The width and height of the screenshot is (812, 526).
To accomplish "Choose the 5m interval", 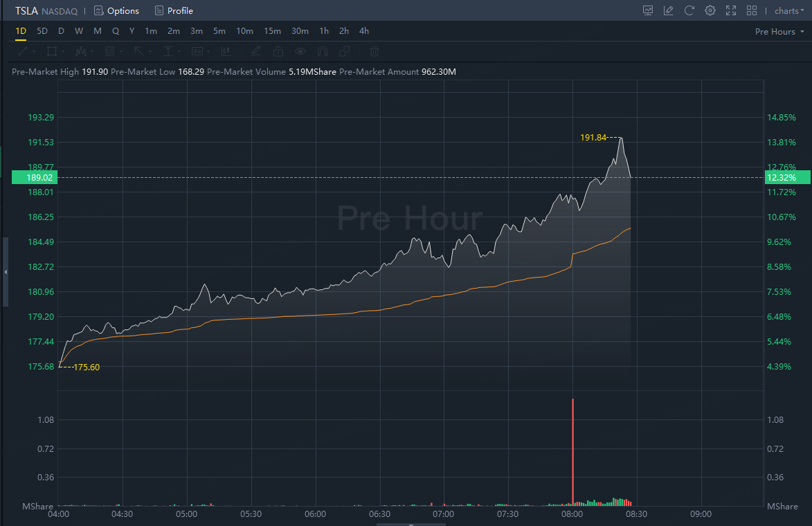I will [219, 31].
